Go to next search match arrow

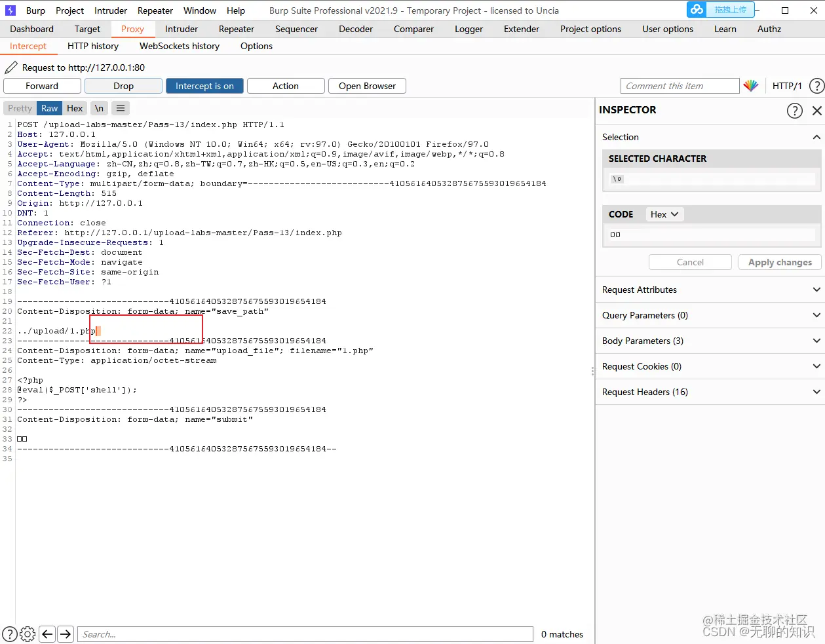coord(66,634)
